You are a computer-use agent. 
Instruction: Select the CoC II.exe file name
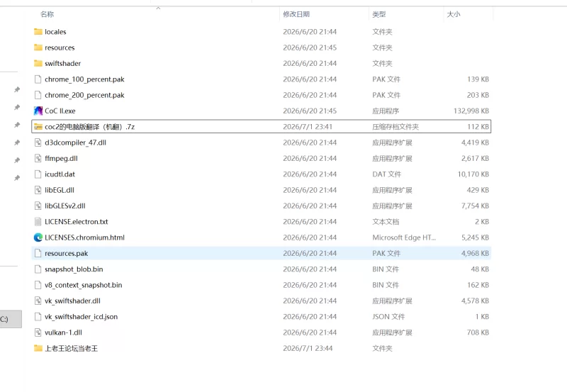[60, 111]
